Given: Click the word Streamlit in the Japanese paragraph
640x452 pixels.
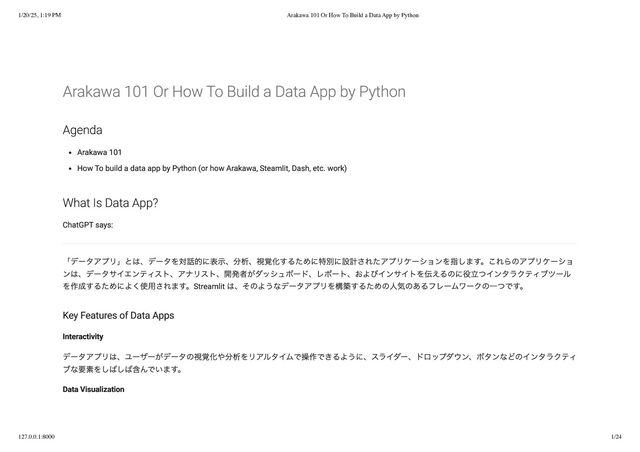Looking at the screenshot, I should pyautogui.click(x=209, y=286).
